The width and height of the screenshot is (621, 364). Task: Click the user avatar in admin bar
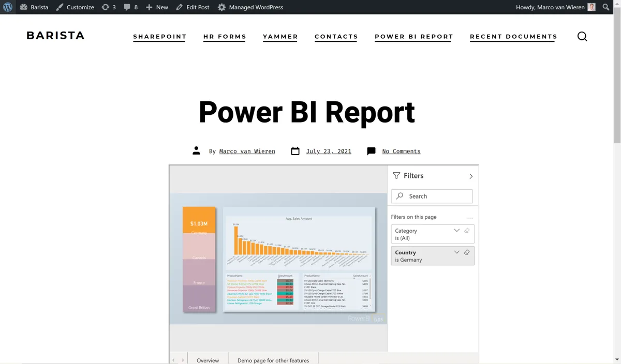coord(592,7)
